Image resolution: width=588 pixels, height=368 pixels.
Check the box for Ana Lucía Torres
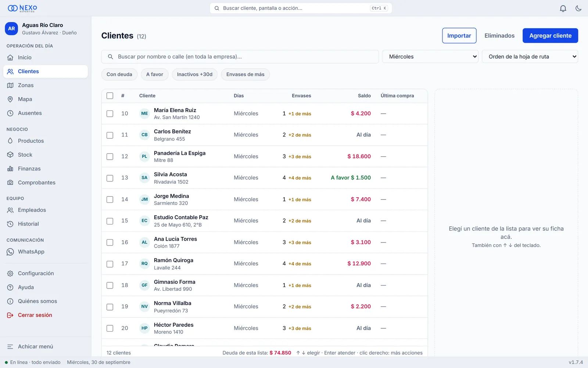(110, 243)
